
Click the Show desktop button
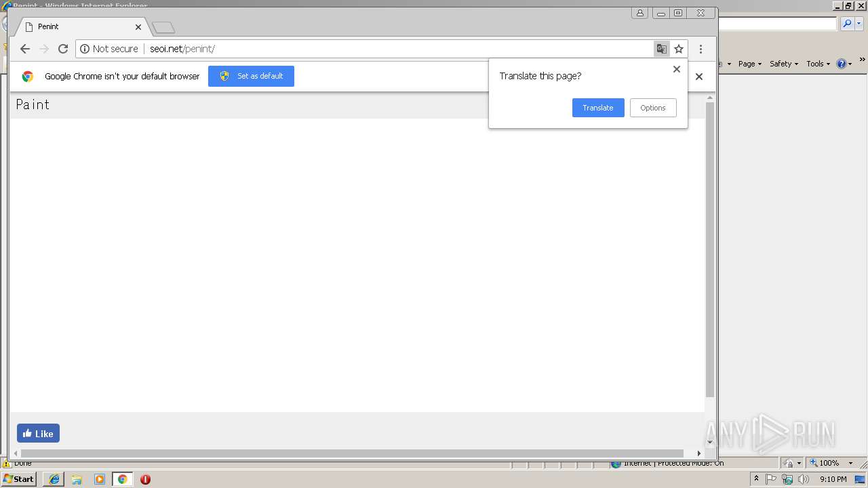[x=861, y=479]
